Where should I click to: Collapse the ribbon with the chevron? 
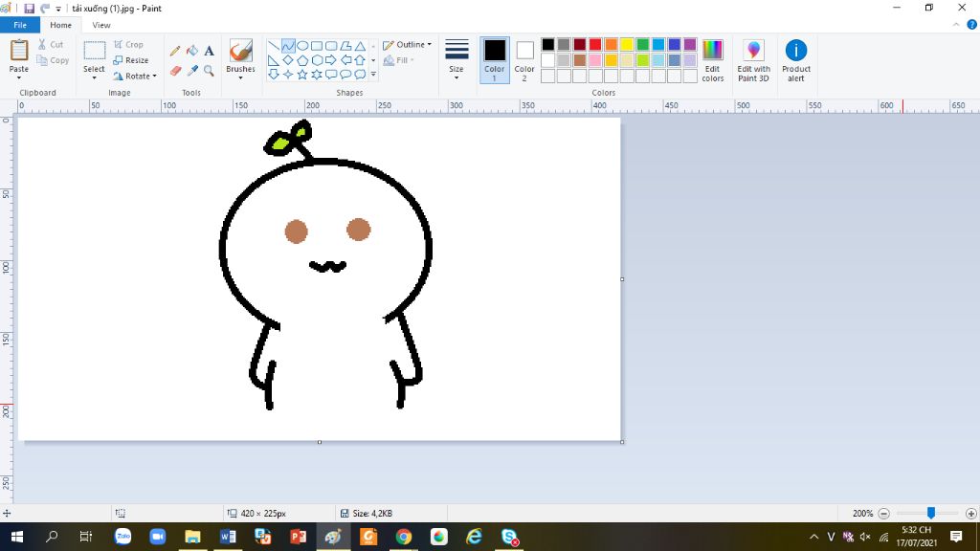pos(956,25)
